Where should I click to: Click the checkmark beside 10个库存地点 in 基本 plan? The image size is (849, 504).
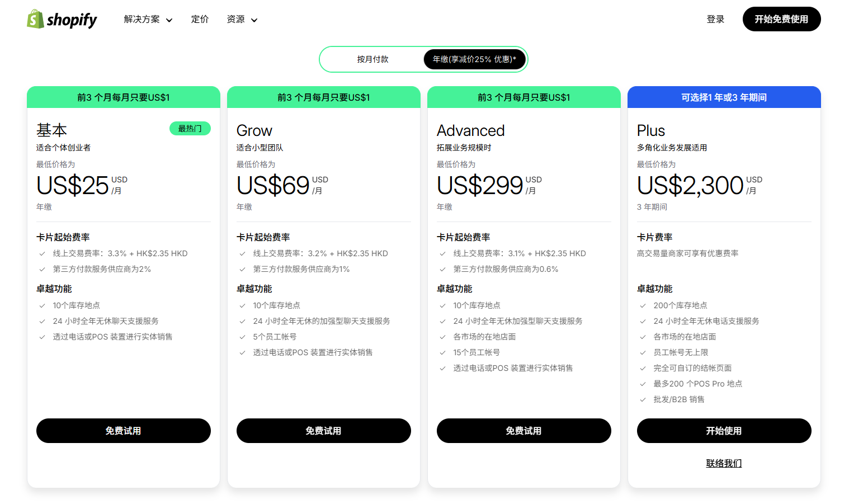[x=42, y=305]
